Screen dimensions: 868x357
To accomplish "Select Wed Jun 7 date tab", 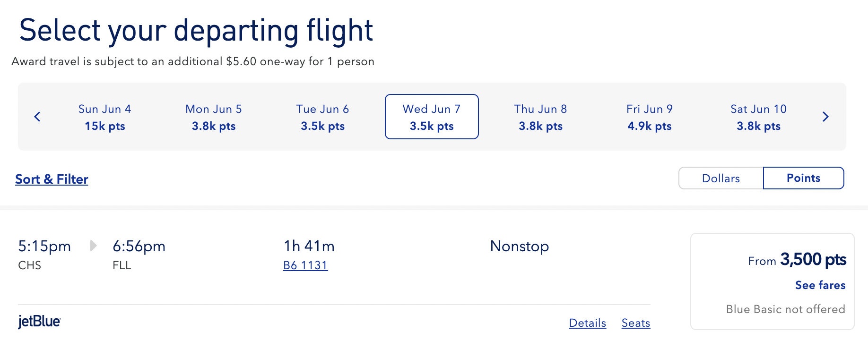I will 432,117.
